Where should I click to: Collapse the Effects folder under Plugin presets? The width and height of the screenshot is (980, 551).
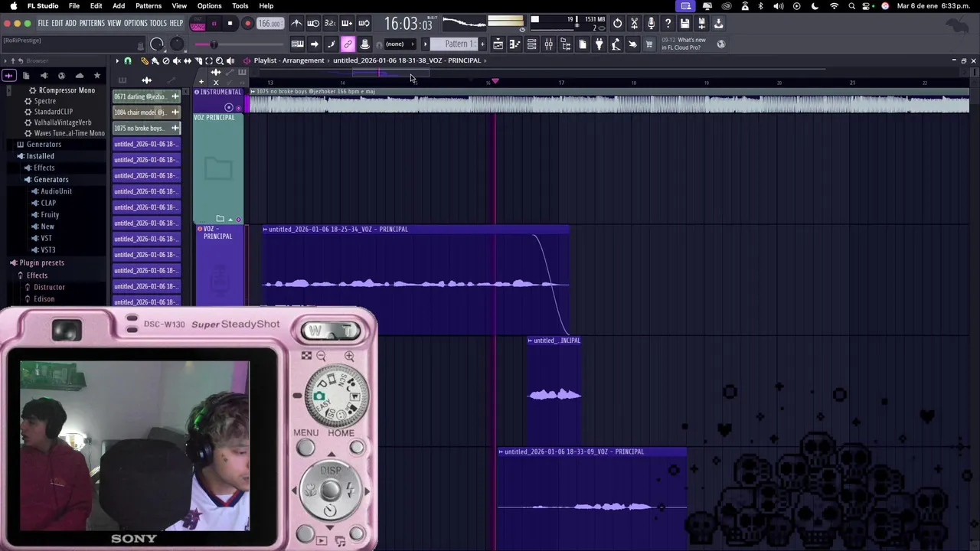coord(37,275)
